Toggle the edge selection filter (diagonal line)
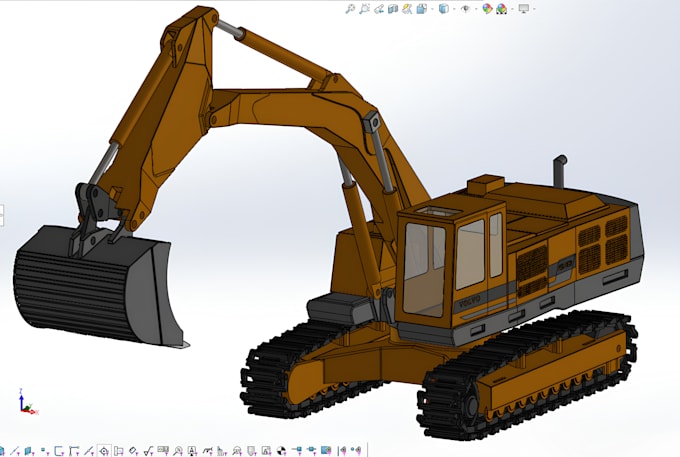680x457 pixels. (15, 451)
